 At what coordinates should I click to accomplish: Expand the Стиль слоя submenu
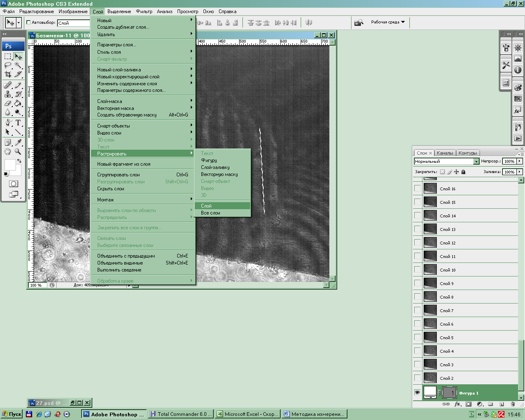coord(143,52)
